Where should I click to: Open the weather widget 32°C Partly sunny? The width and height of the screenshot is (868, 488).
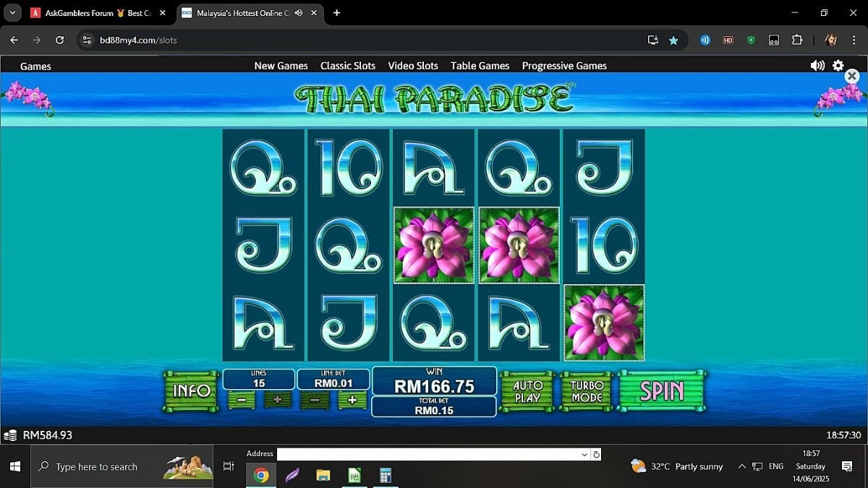pyautogui.click(x=676, y=466)
